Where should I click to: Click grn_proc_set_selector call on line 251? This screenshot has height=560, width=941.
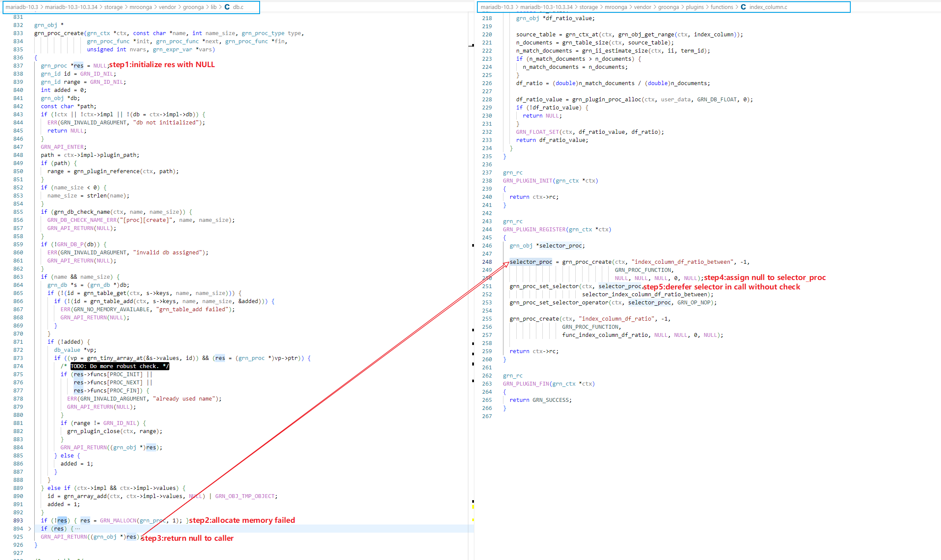pos(544,286)
